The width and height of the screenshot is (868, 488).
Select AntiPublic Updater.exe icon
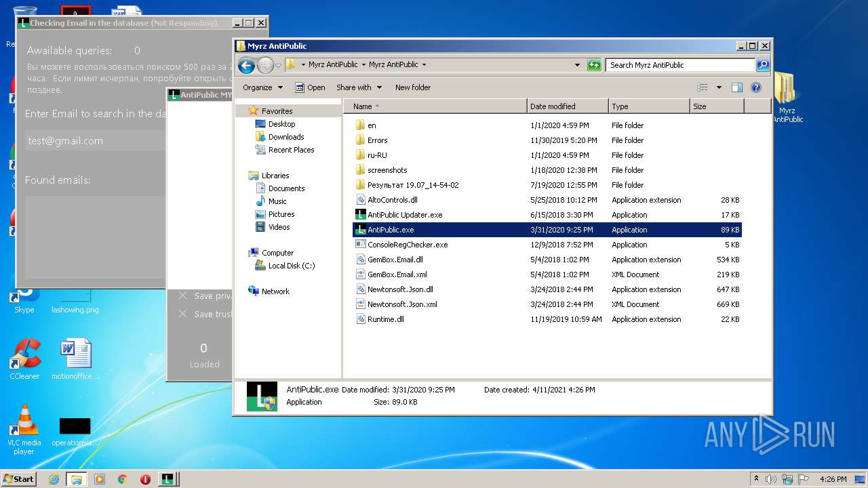point(360,215)
